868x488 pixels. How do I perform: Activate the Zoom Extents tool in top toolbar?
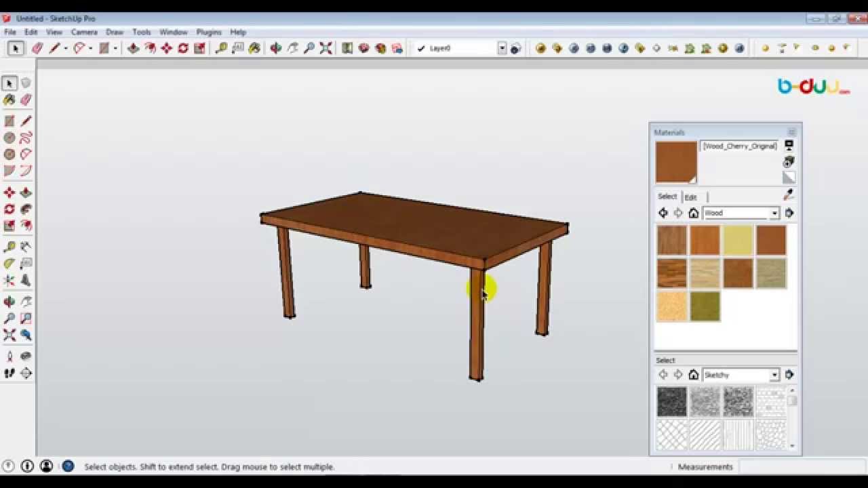(326, 48)
